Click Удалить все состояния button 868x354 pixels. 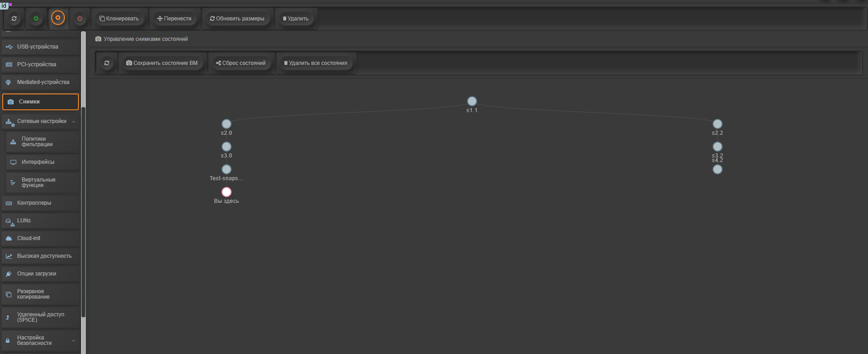point(315,63)
